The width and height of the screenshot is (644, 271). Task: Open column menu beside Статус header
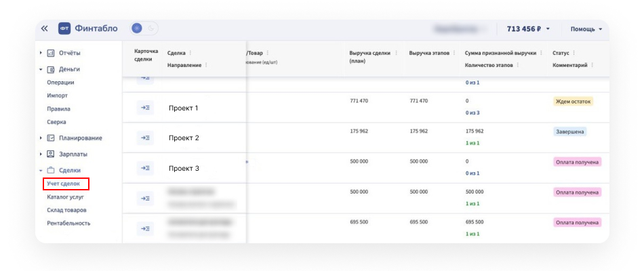[575, 53]
